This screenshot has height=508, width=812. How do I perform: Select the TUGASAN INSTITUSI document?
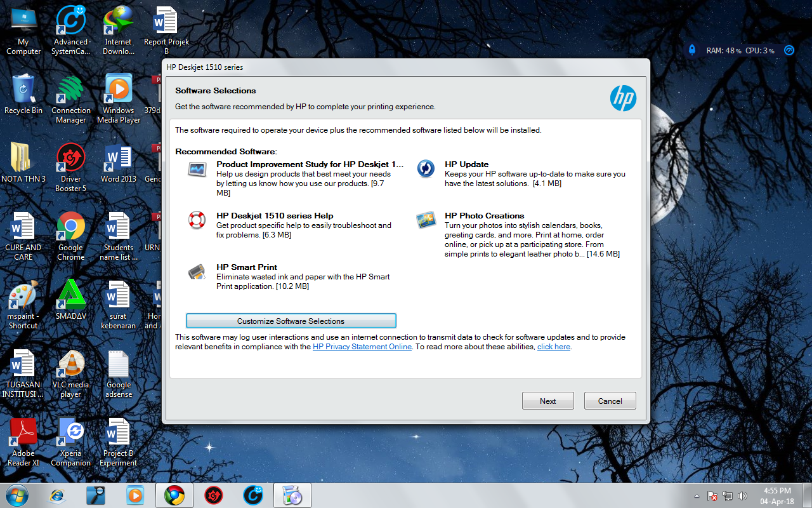pyautogui.click(x=23, y=373)
